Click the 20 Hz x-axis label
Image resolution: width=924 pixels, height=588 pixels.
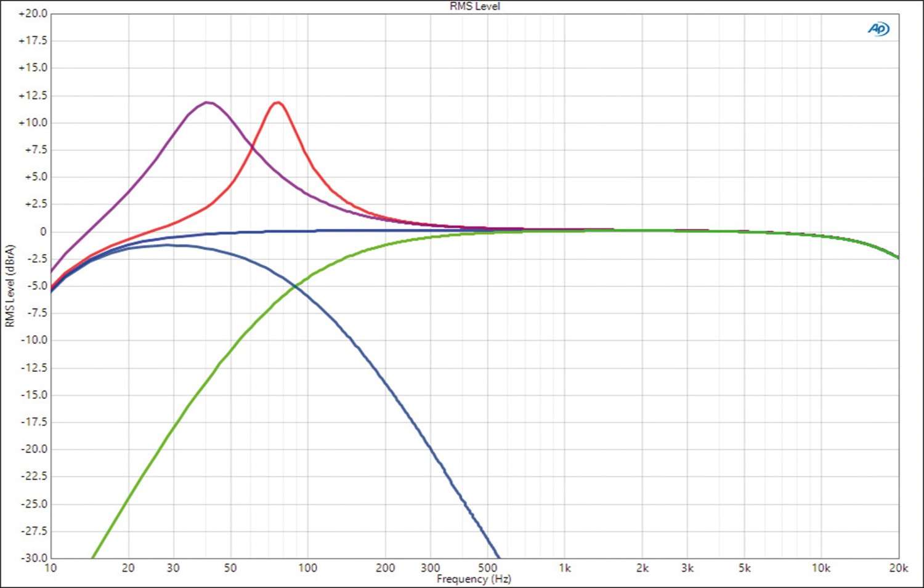(128, 568)
